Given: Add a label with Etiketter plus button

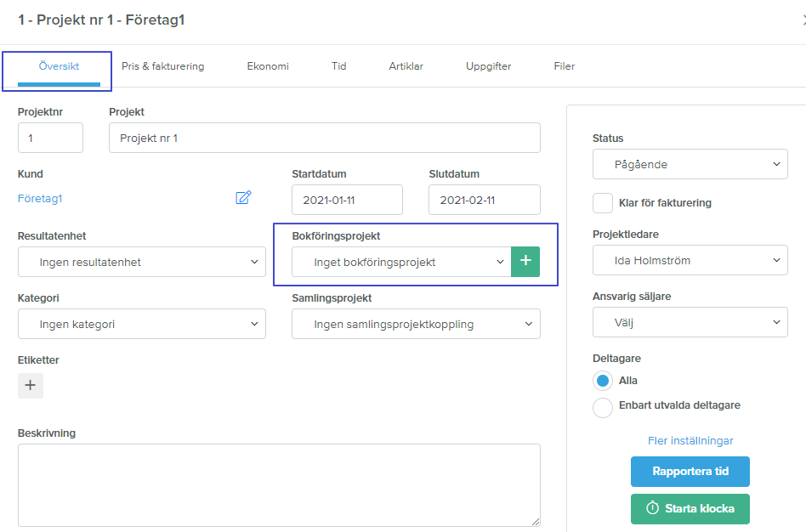Looking at the screenshot, I should click(x=31, y=386).
